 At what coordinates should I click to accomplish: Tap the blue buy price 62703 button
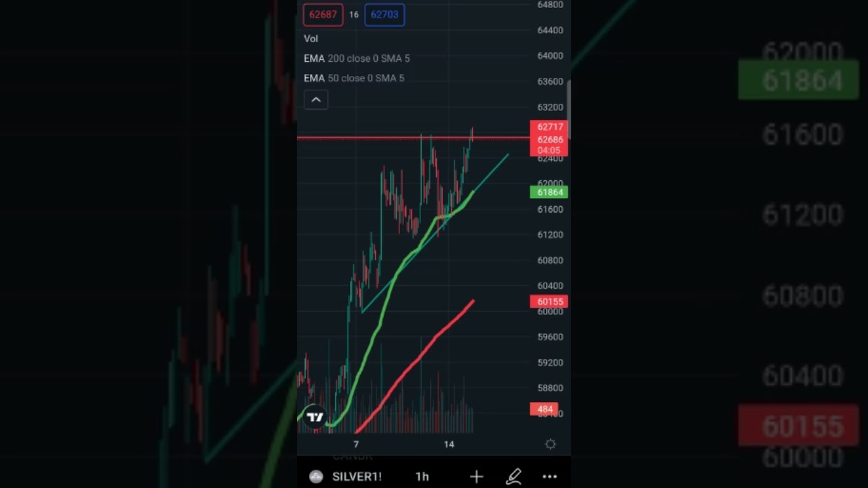pyautogui.click(x=384, y=14)
